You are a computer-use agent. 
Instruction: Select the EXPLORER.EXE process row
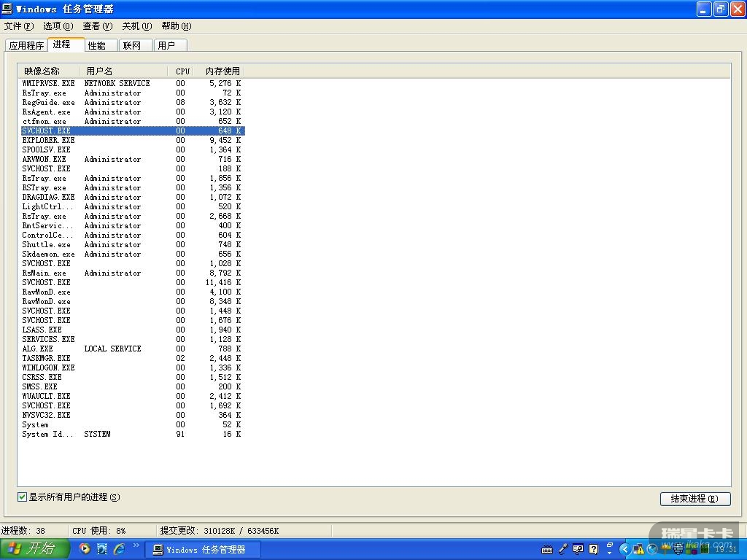click(x=133, y=141)
